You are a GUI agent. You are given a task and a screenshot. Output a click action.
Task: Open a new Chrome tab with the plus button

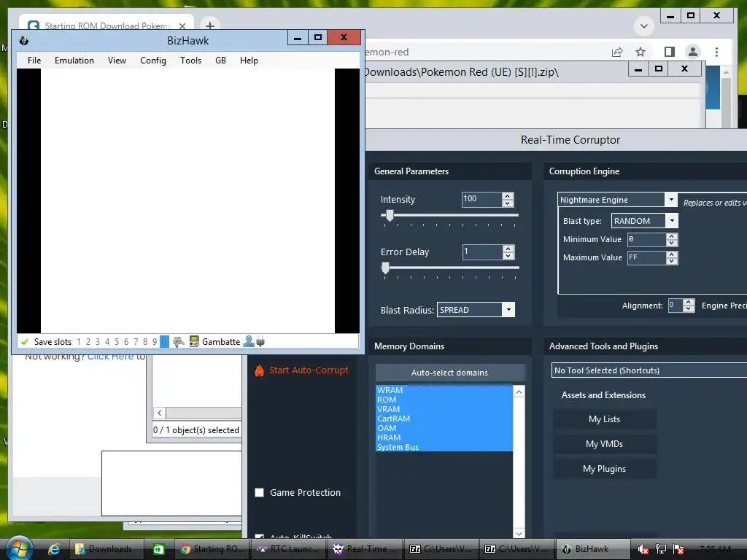(x=209, y=26)
